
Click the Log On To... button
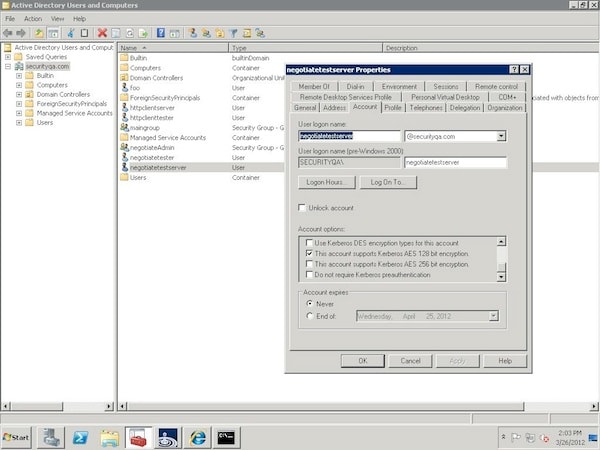[386, 182]
